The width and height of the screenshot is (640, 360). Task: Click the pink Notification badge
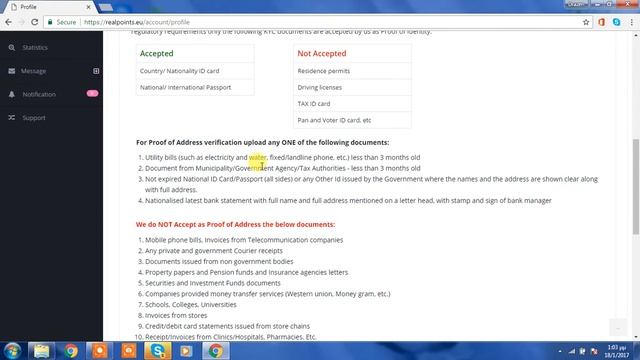(x=92, y=93)
